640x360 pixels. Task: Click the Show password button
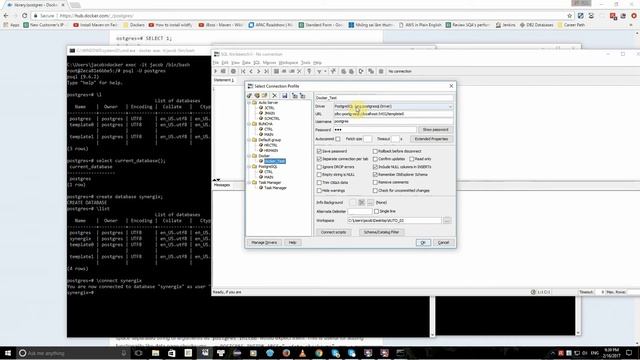pyautogui.click(x=435, y=130)
